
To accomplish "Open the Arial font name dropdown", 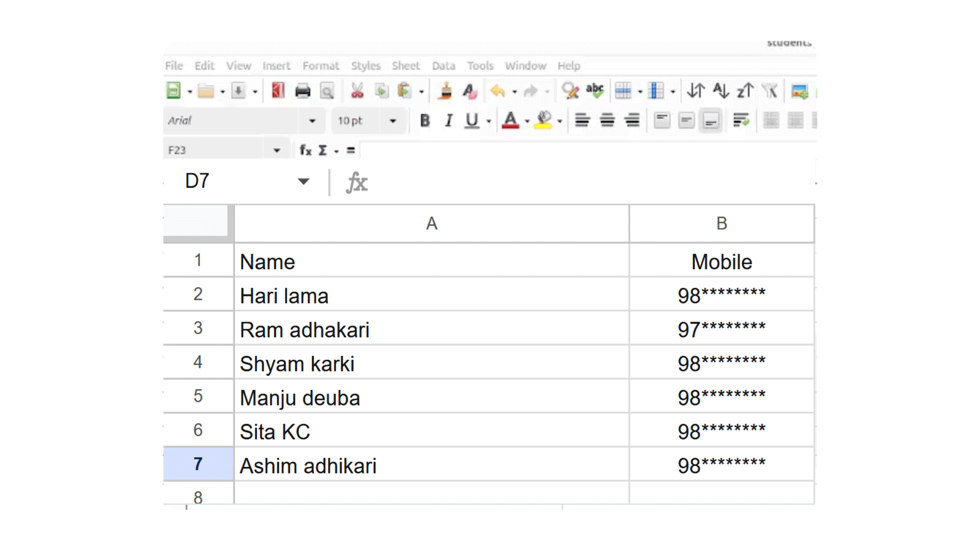I will pos(312,121).
